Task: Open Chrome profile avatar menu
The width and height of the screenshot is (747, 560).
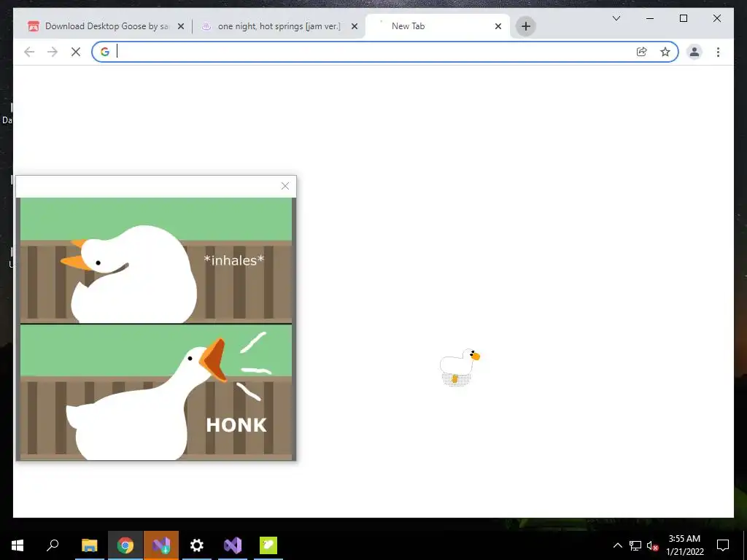Action: 694,52
